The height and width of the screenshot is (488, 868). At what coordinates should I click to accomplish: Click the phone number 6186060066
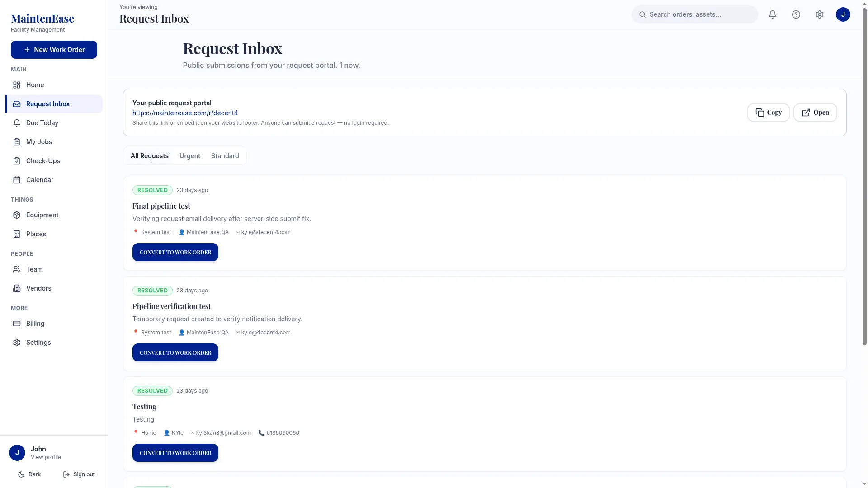coord(283,433)
